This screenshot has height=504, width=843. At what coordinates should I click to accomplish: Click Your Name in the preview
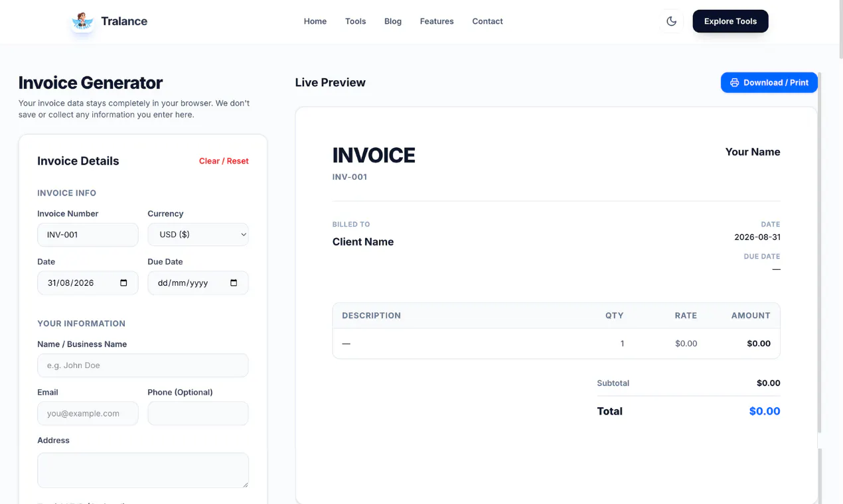753,152
